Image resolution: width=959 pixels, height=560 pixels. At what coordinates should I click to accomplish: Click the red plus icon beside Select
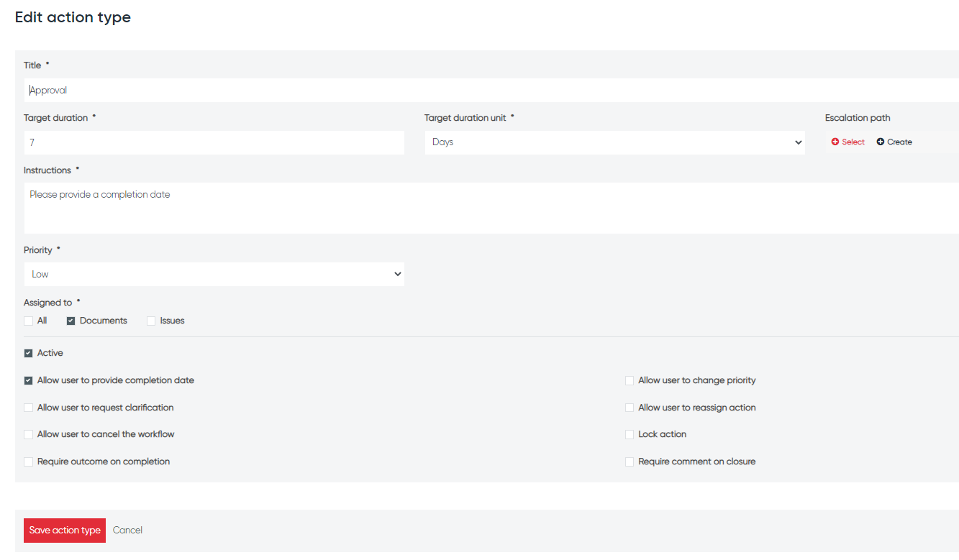(x=835, y=142)
